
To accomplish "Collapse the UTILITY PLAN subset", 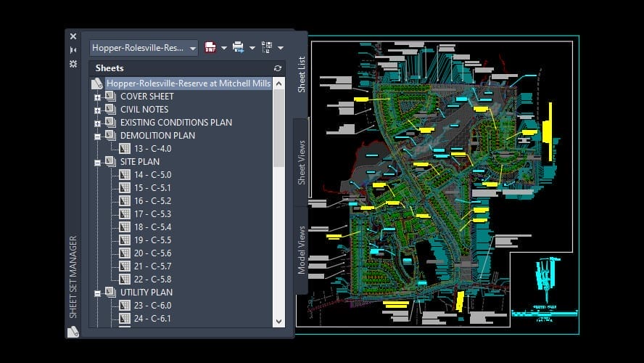I will pyautogui.click(x=97, y=293).
